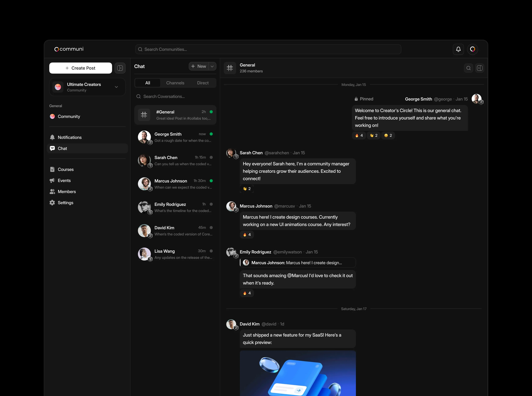Viewport: 532px width, 396px height.
Task: Open David Kim's shared preview image
Action: click(x=298, y=373)
